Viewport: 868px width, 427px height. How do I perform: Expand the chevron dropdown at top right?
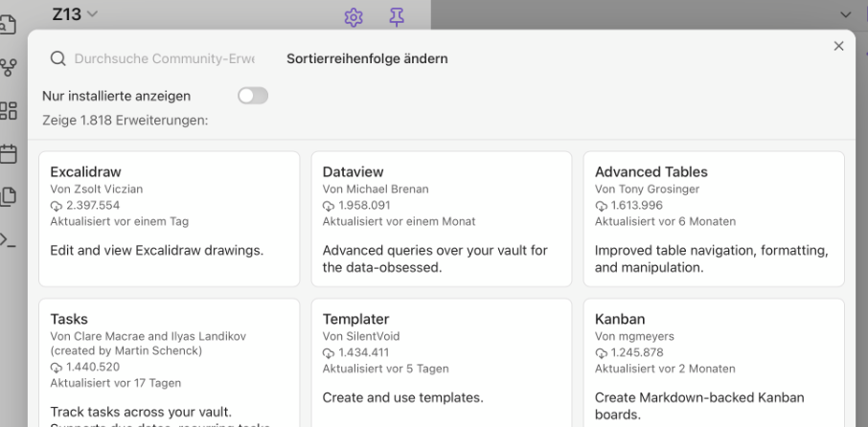[844, 15]
